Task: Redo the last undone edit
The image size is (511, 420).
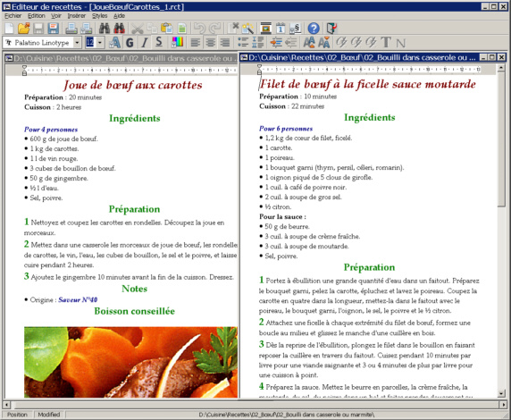Action: coord(214,29)
